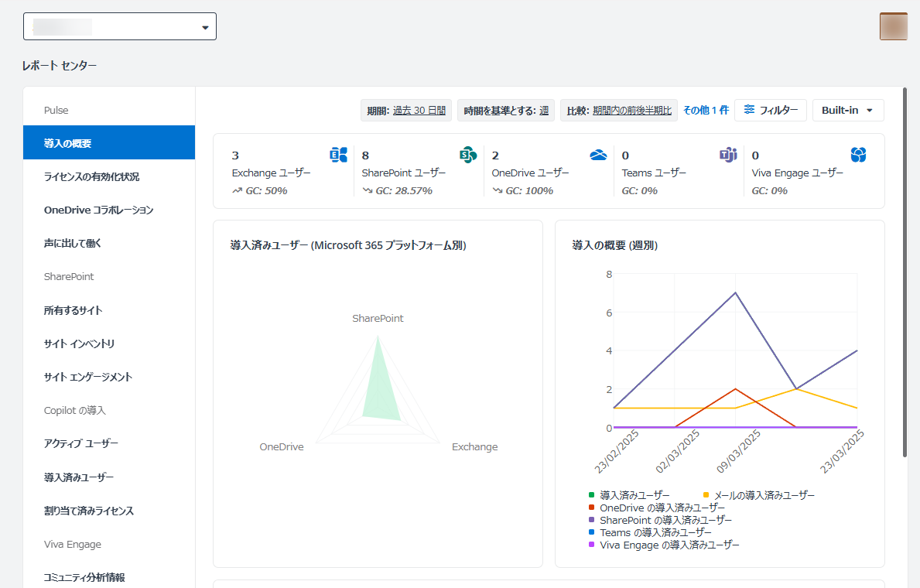Select SharePoint section heading in sidebar
The width and height of the screenshot is (920, 588).
[x=109, y=276]
